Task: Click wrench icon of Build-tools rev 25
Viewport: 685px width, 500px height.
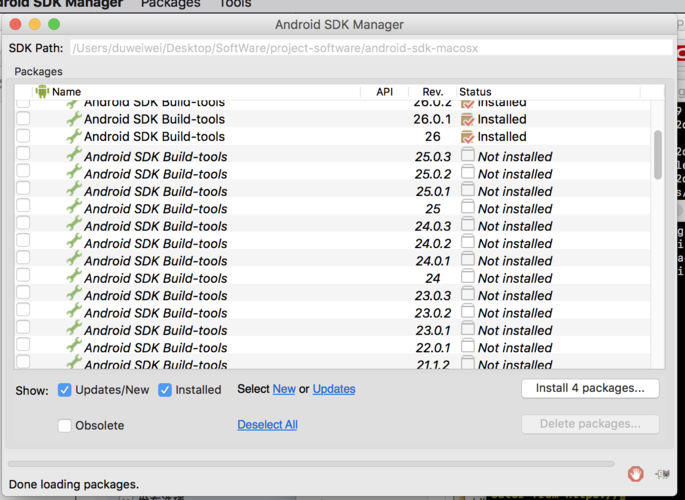Action: (74, 207)
